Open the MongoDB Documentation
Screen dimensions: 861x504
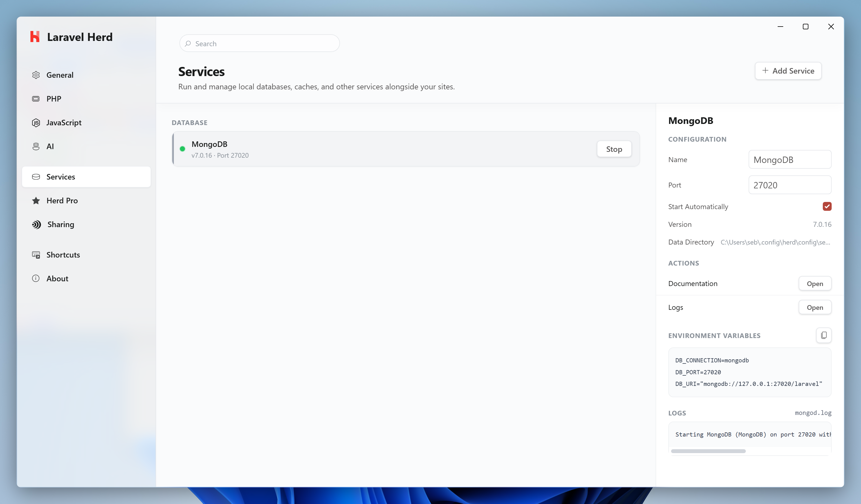point(815,284)
